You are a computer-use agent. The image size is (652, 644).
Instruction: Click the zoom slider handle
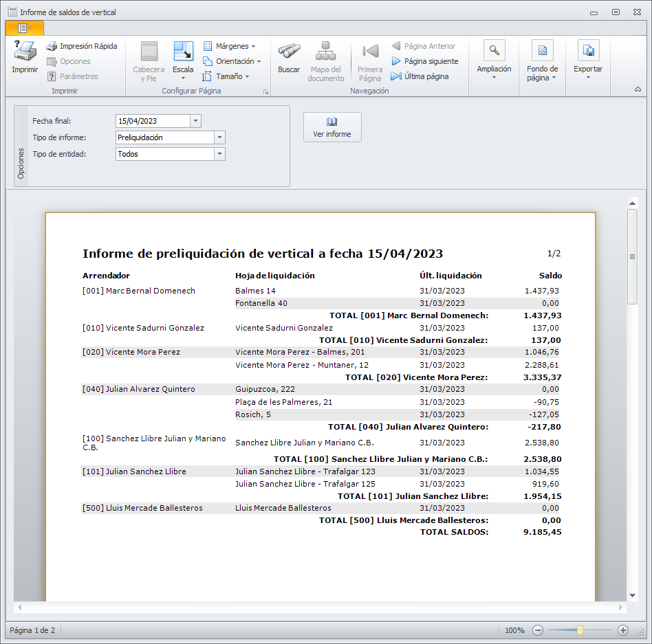[580, 630]
